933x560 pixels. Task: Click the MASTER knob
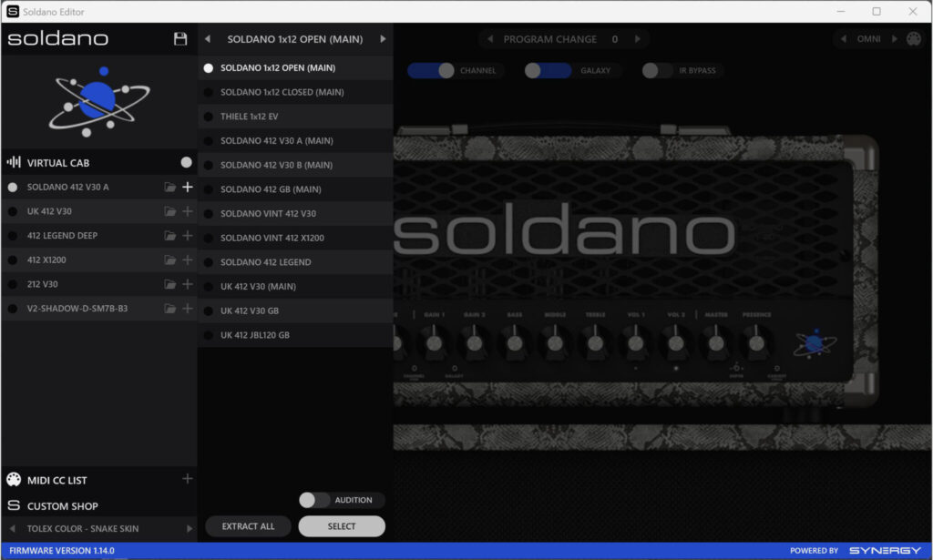pos(716,342)
